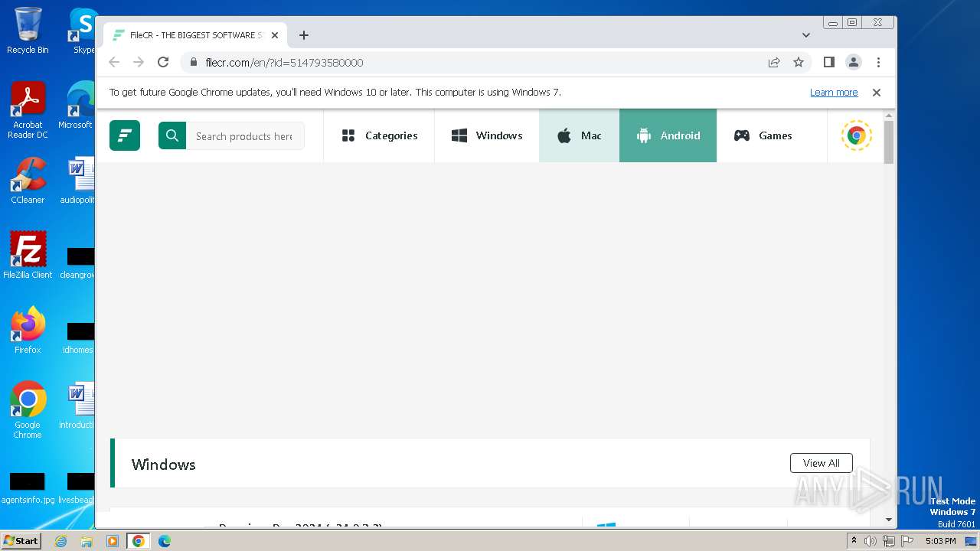The width and height of the screenshot is (980, 551).
Task: Close the FileCR browser tab
Action: (x=275, y=35)
